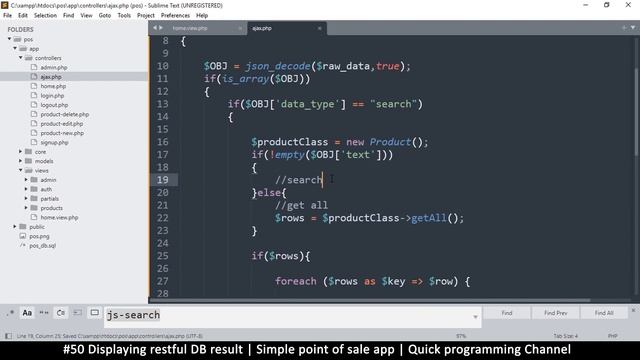Image resolution: width=640 pixels, height=360 pixels.
Task: Add a new tab with plus icon
Action: 624,28
